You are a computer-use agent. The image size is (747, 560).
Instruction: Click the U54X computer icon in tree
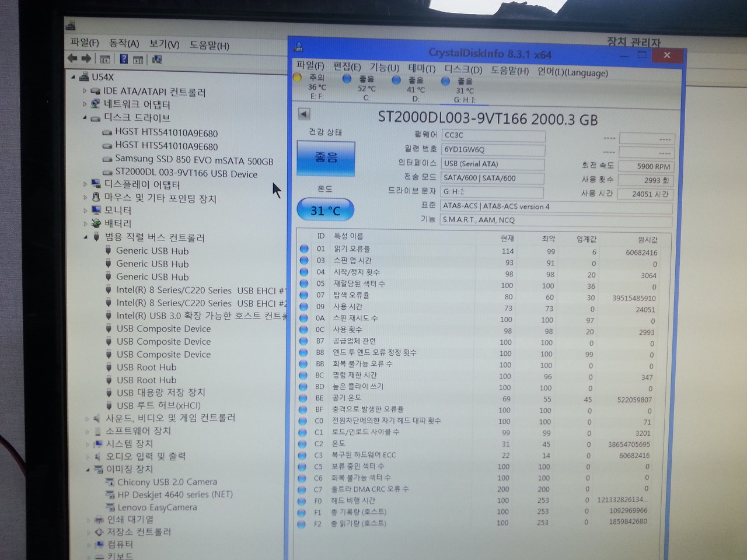point(84,76)
